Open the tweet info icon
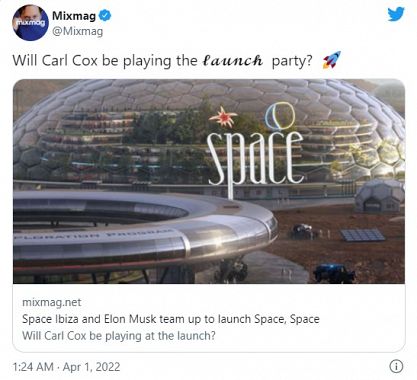417x380 pixels. point(396,366)
